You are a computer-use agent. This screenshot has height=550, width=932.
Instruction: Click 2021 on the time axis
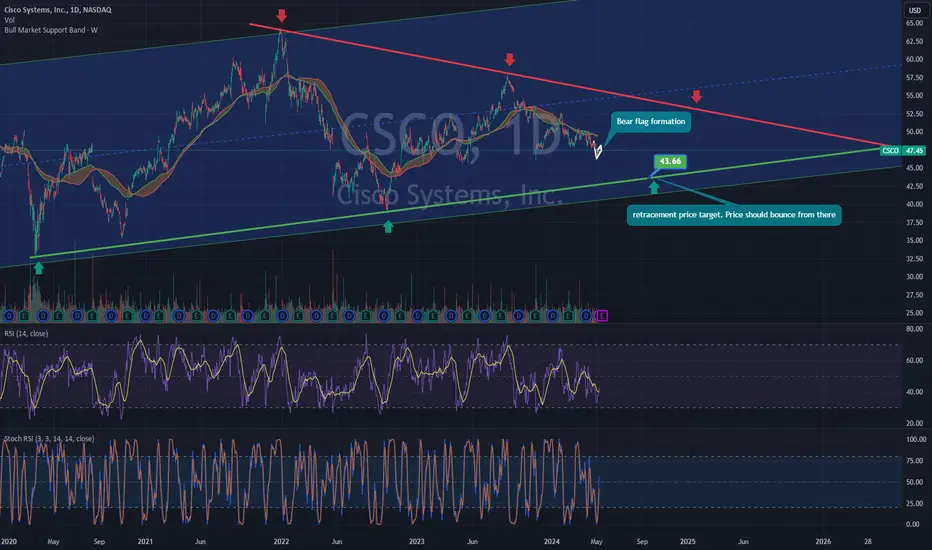(x=145, y=542)
